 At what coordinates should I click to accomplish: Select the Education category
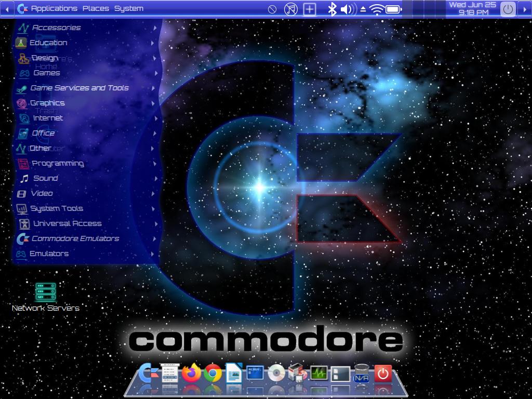[86, 43]
